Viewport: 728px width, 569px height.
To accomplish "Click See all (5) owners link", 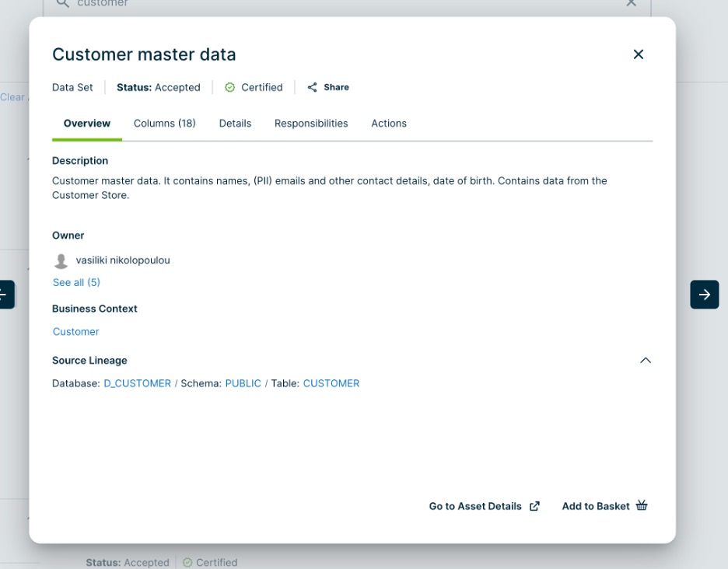I will coord(76,282).
